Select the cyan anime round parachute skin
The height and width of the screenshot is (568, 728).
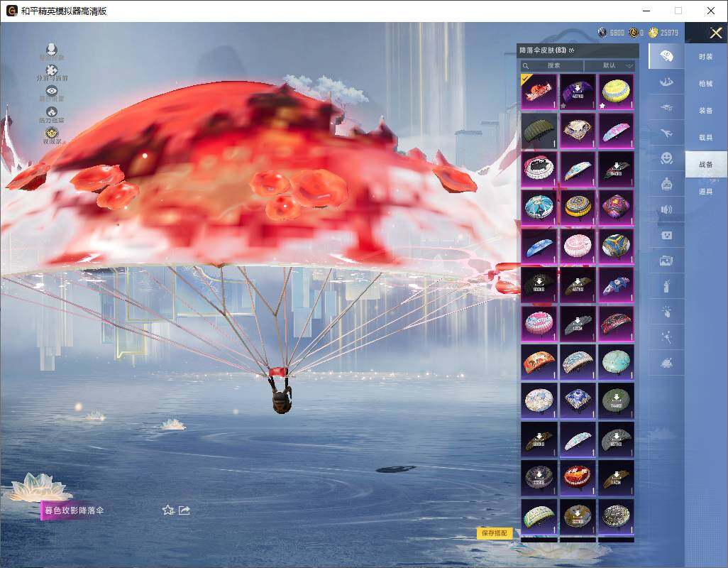tap(539, 207)
